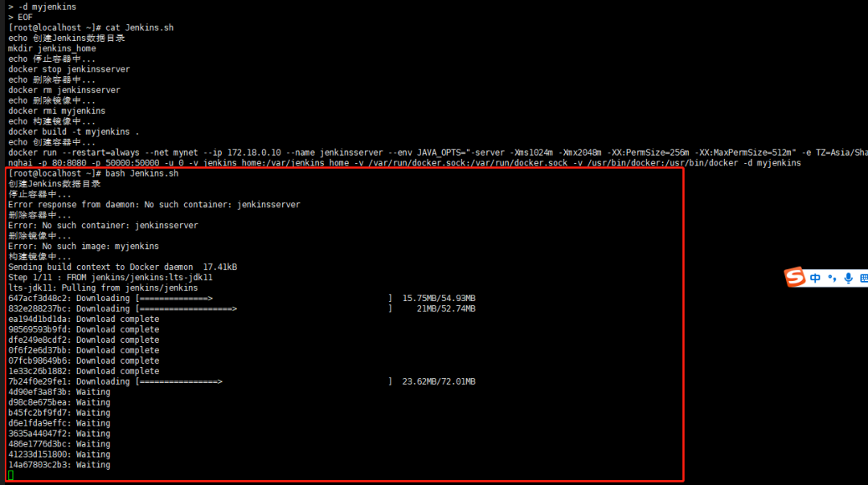Click 'Error: No such container: jenkinsserver' line
The width and height of the screenshot is (868, 485).
pyautogui.click(x=103, y=226)
